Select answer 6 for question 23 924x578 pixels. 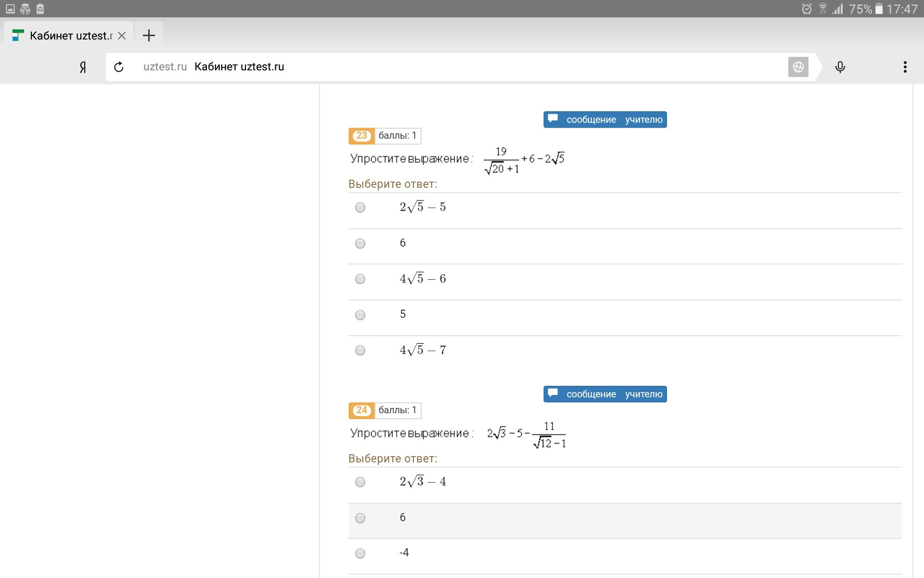click(x=360, y=243)
